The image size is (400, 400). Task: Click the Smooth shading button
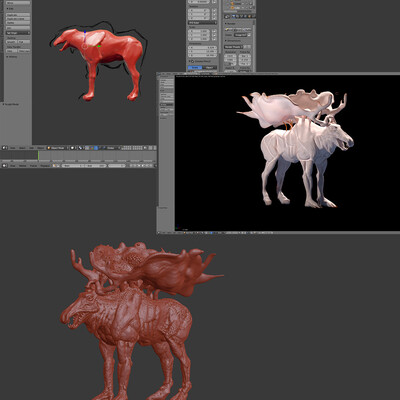[x=11, y=42]
